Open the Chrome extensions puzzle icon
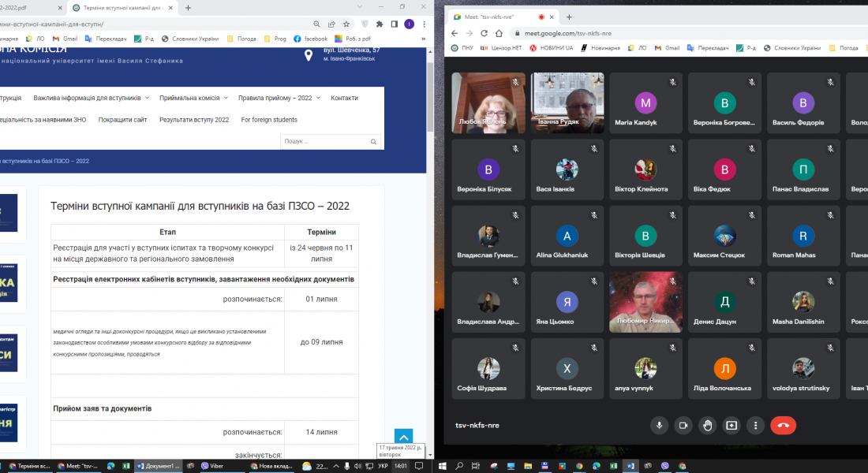This screenshot has height=473, width=868. click(x=380, y=24)
